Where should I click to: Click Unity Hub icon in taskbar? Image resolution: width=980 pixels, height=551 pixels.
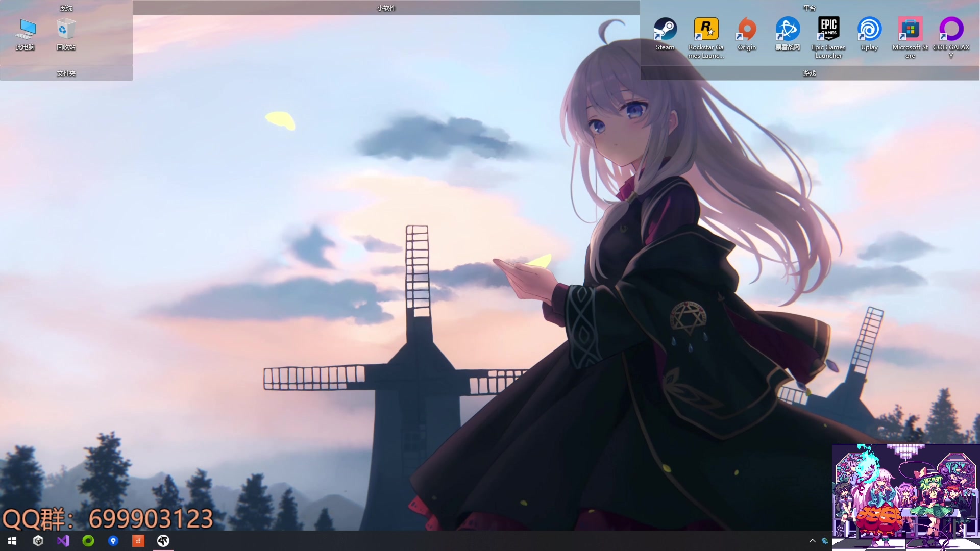(x=38, y=541)
